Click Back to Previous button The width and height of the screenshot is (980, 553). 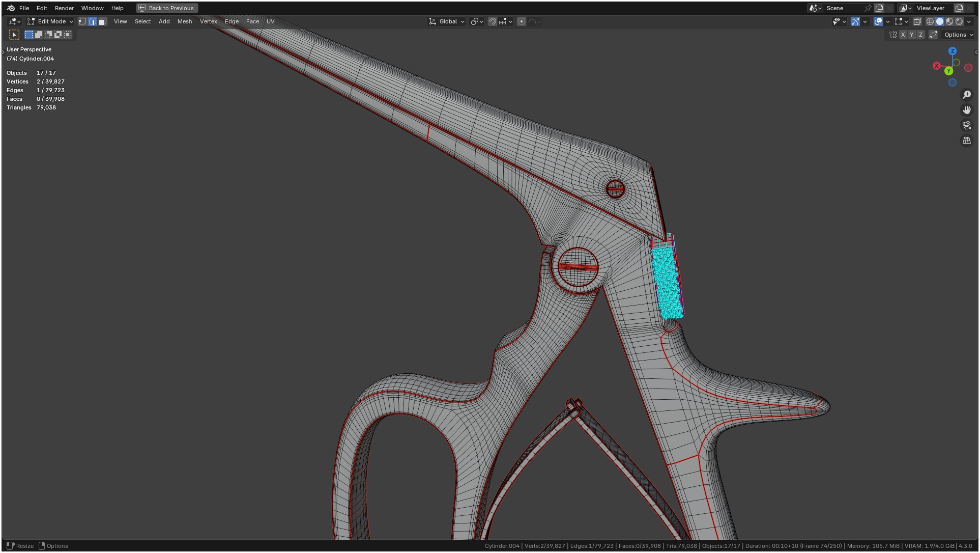pyautogui.click(x=167, y=8)
